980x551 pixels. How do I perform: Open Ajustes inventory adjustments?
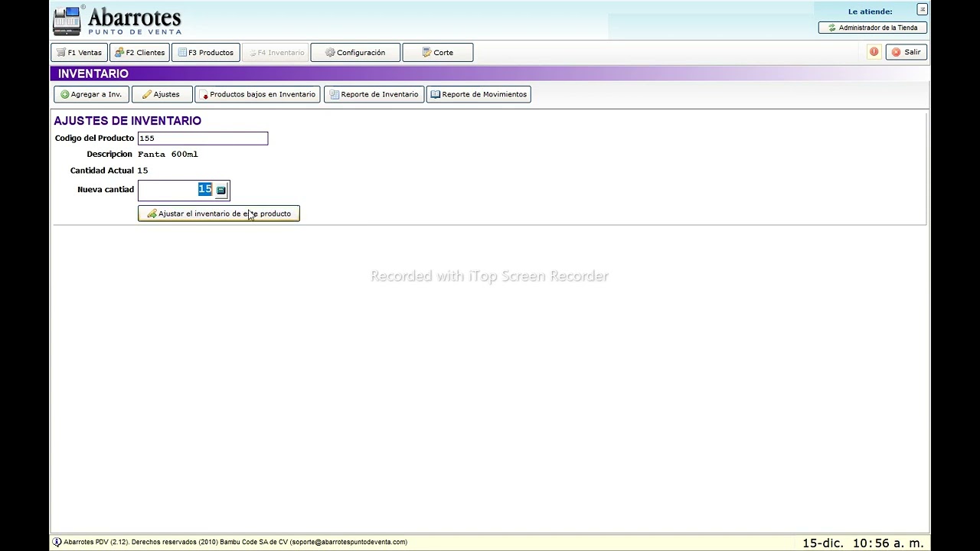click(162, 94)
